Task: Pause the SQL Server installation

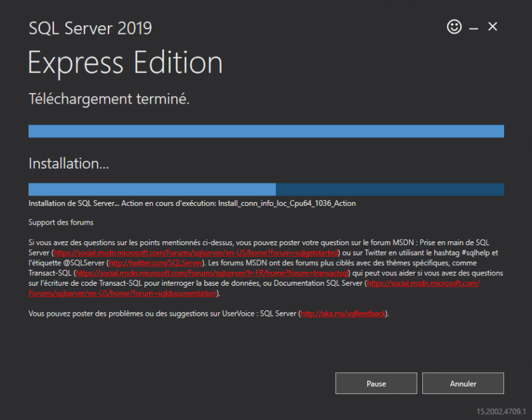Action: click(x=376, y=383)
